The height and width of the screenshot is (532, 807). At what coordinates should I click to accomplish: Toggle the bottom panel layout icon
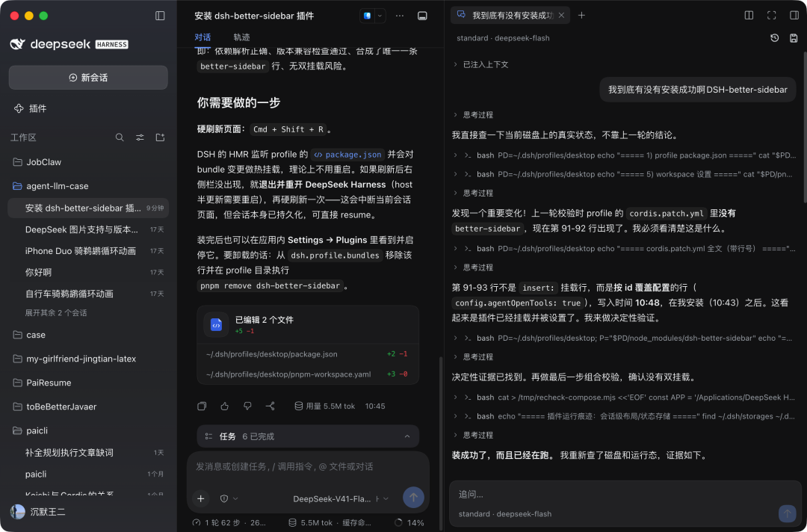pyautogui.click(x=422, y=16)
